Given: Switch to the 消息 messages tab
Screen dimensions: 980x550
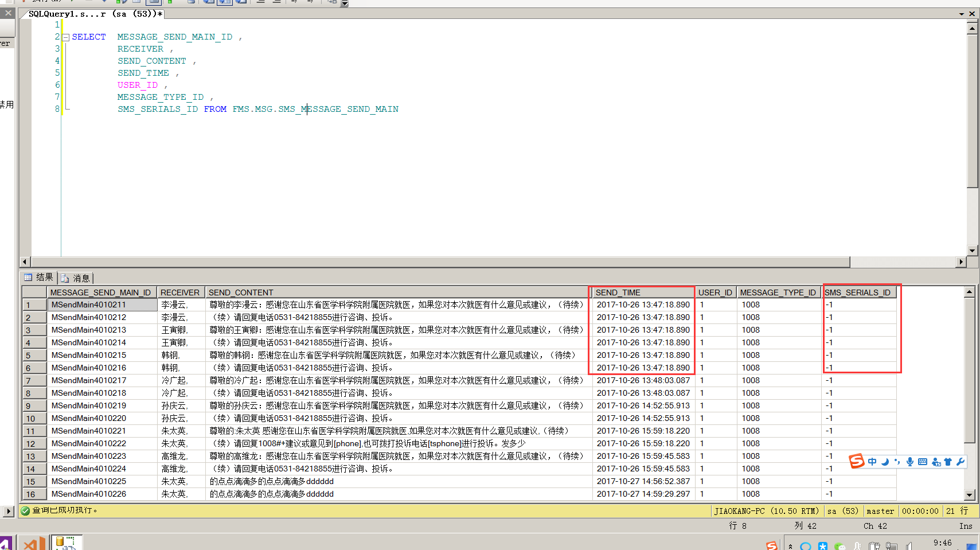Looking at the screenshot, I should (x=76, y=278).
